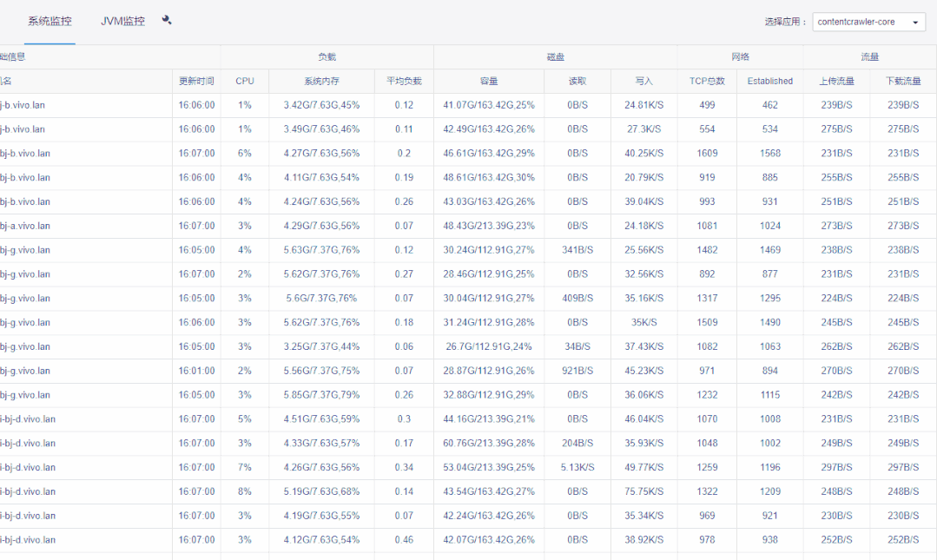Screen dimensions: 937x560
Task: Click the 系统内存 column header
Action: pyautogui.click(x=321, y=81)
